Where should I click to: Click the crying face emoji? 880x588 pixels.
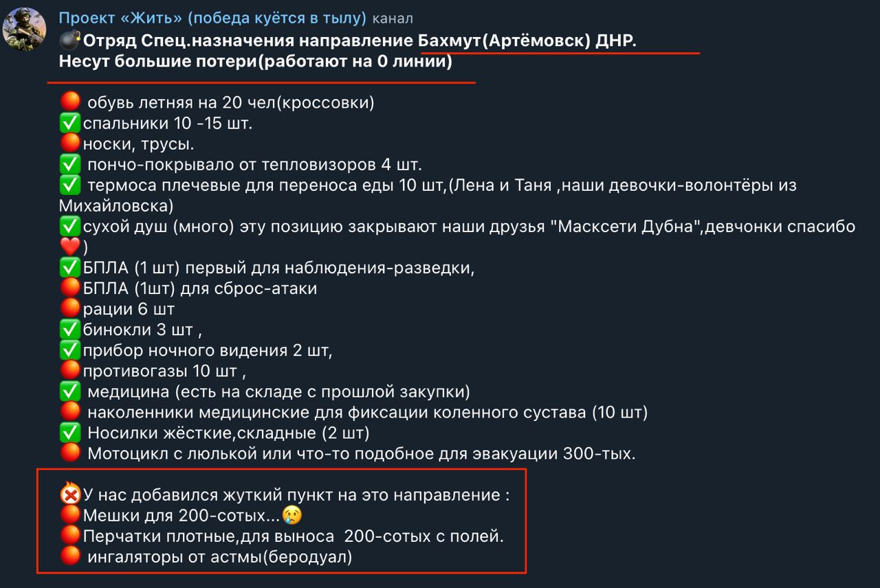[291, 515]
